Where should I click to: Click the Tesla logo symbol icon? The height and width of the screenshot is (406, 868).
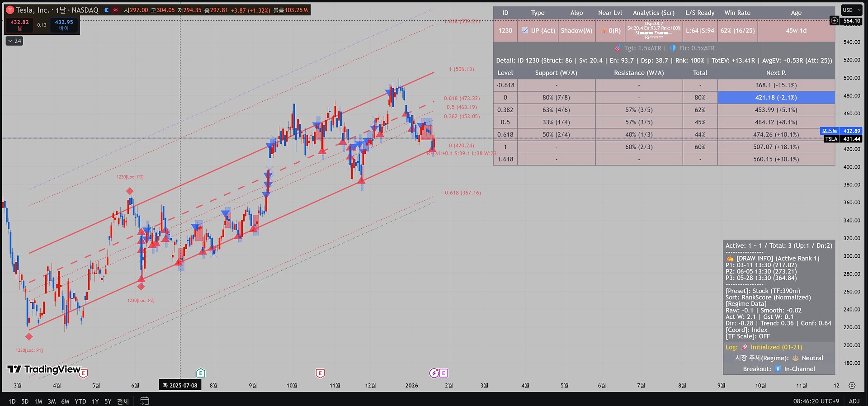pos(10,10)
